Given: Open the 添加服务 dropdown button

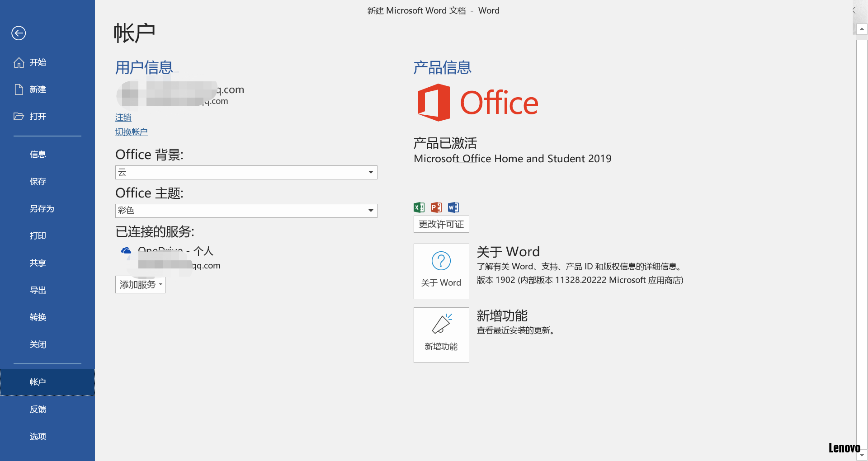Looking at the screenshot, I should [140, 285].
